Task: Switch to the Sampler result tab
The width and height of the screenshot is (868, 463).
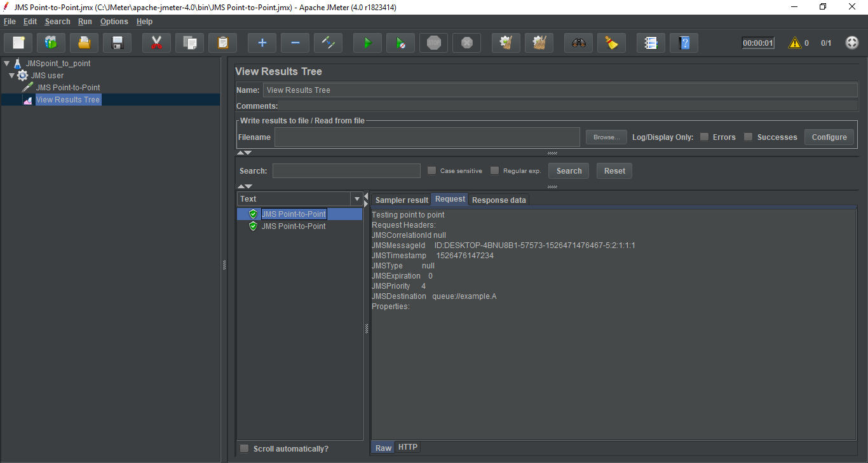Action: coord(402,200)
